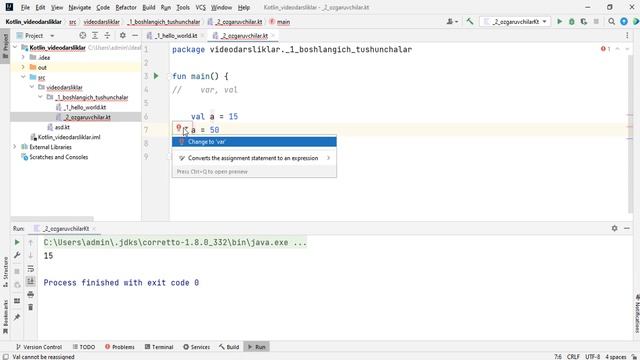Open Search Everywhere magnifier icon
The width and height of the screenshot is (640, 360).
click(x=611, y=22)
